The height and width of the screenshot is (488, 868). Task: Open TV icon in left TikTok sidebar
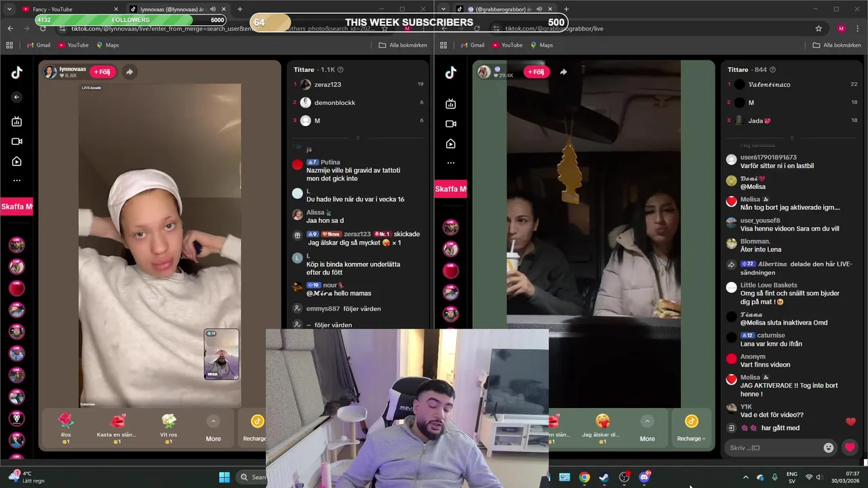click(17, 121)
